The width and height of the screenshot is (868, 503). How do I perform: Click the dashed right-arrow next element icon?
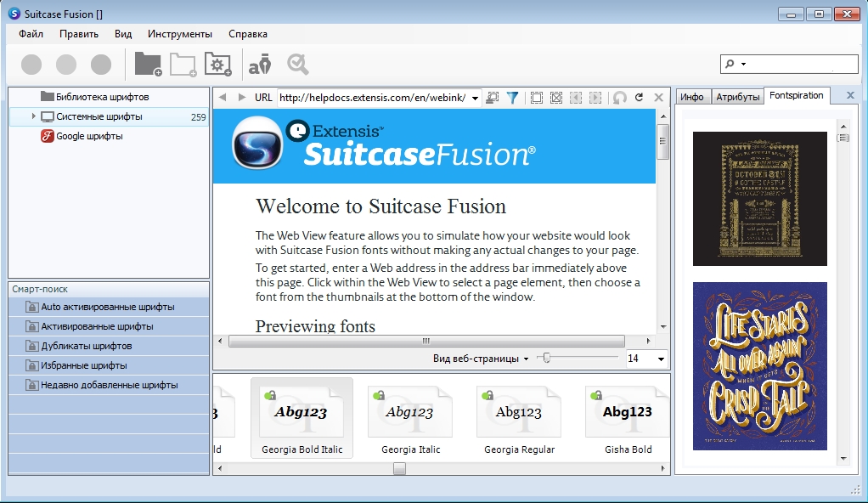pos(595,98)
